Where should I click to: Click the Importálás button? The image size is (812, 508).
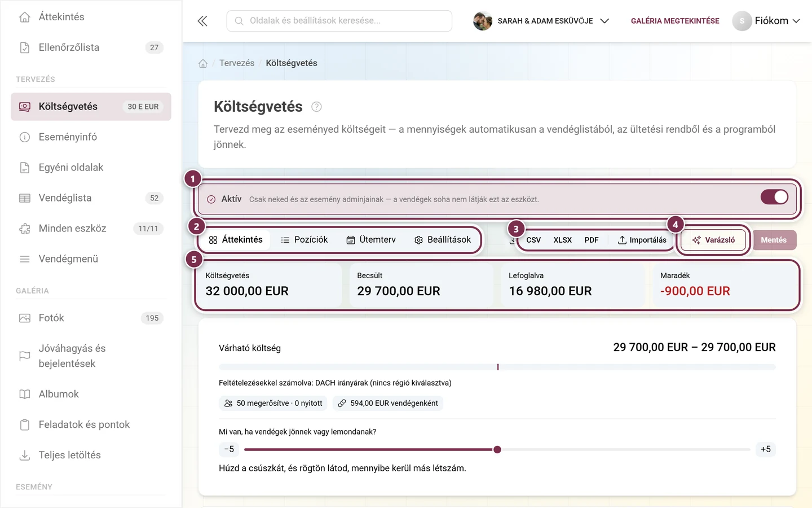click(x=642, y=240)
